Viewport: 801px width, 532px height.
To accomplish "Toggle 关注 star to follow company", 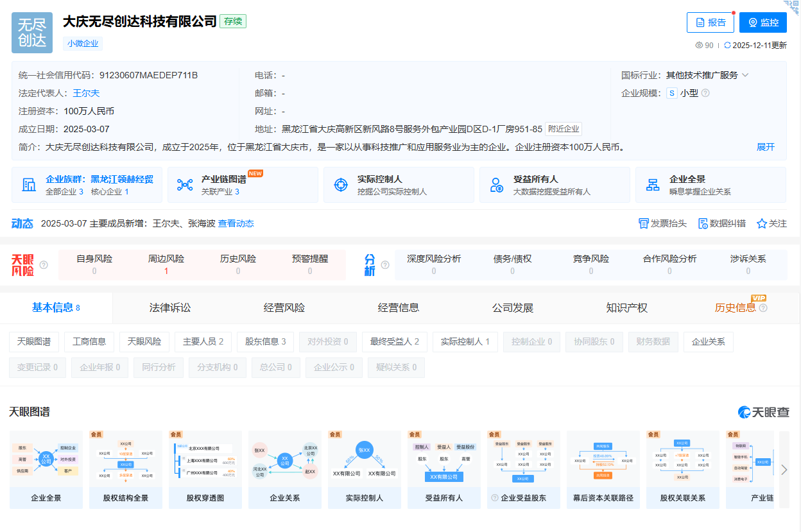I will coord(771,223).
